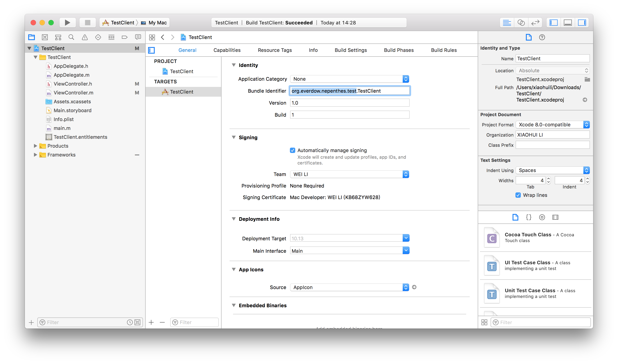
Task: Open the Report navigator speech bubble icon
Action: tap(138, 37)
